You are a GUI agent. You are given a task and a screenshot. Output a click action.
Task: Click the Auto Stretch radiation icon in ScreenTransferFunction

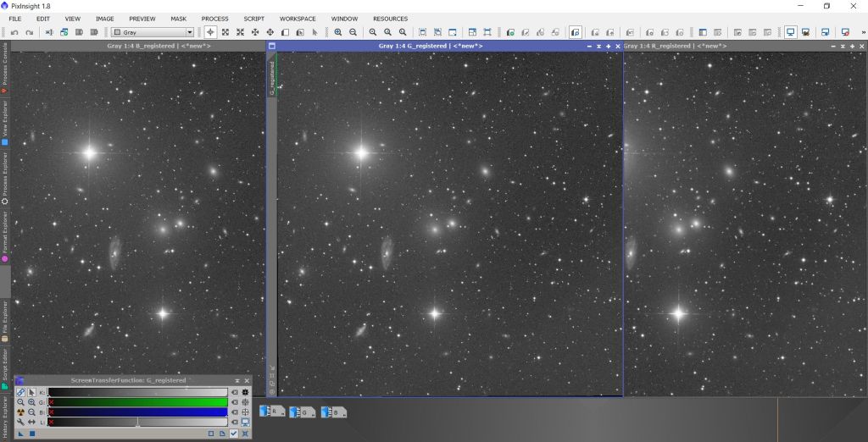tap(20, 412)
